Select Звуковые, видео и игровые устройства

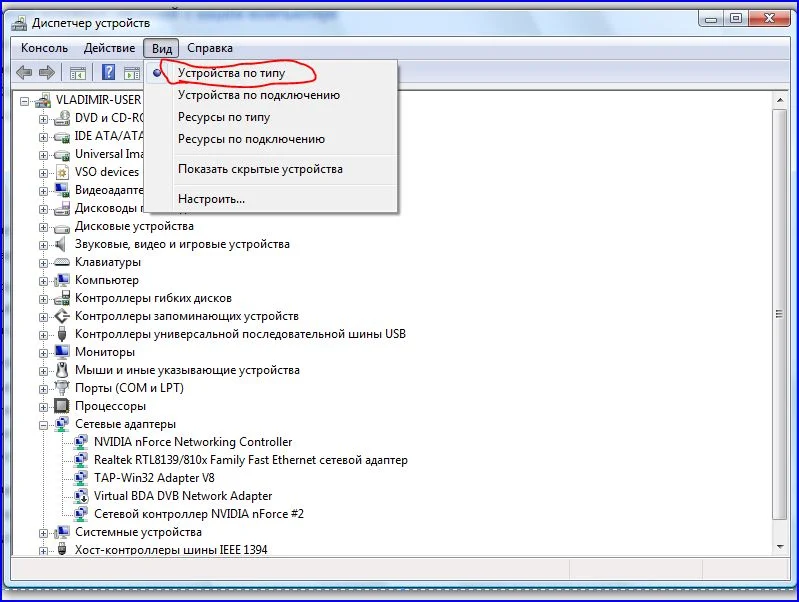tap(182, 244)
